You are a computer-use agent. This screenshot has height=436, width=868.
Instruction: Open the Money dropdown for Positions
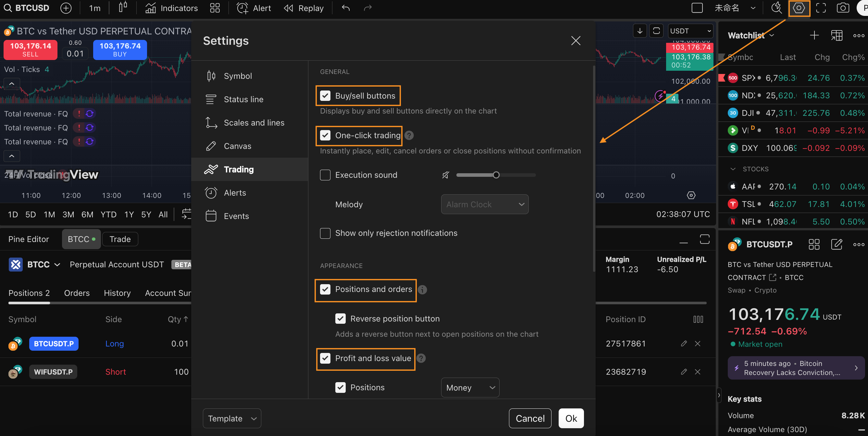470,388
